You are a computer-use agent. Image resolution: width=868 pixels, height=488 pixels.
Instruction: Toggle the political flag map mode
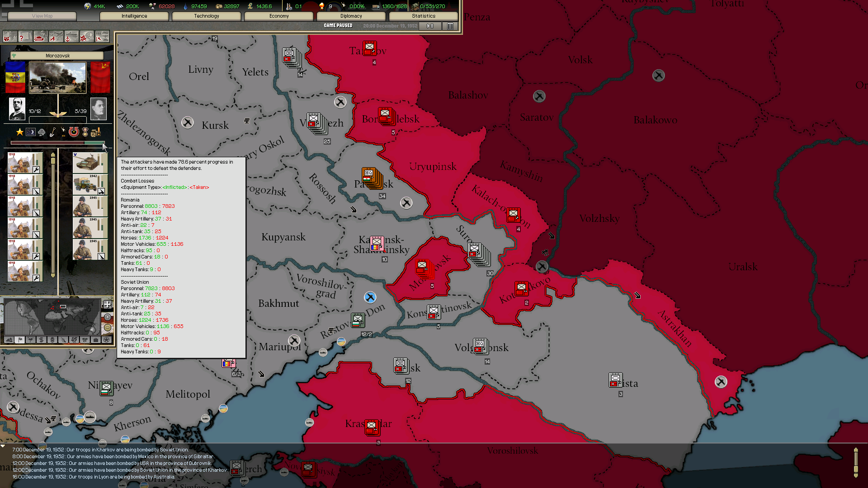20,340
